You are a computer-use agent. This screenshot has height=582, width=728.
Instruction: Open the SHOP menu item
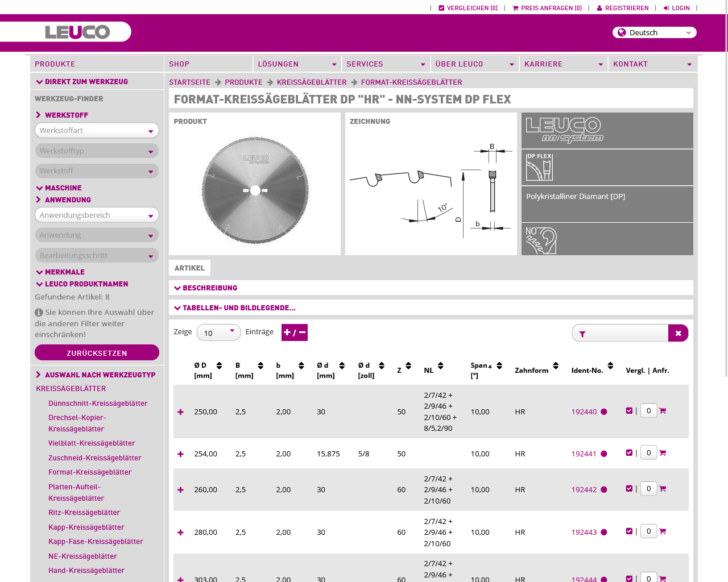click(x=208, y=64)
